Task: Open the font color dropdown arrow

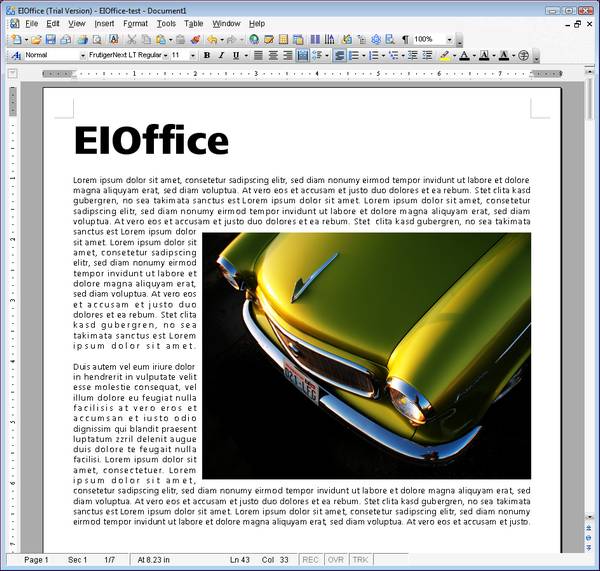Action: click(474, 55)
